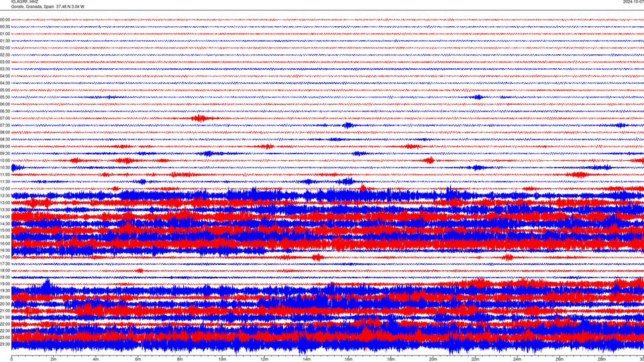Select the 05:00 time label
Viewport: 644px width, 362px height.
tap(5, 90)
